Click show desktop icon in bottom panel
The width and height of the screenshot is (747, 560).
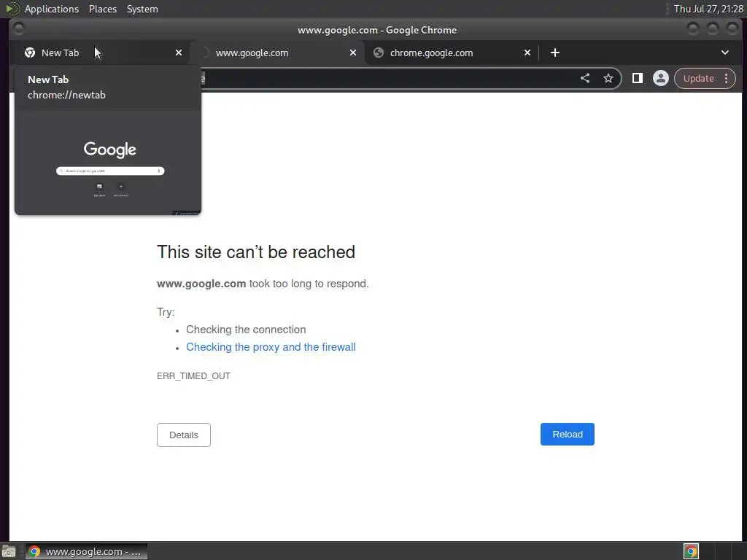[x=9, y=552]
